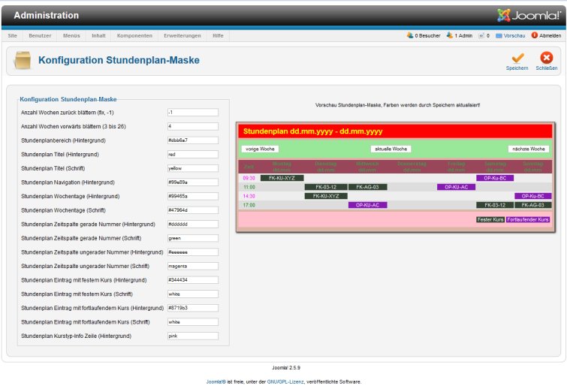This screenshot has height=392, width=567.
Task: Click the Abmelden logout icon
Action: [535, 35]
